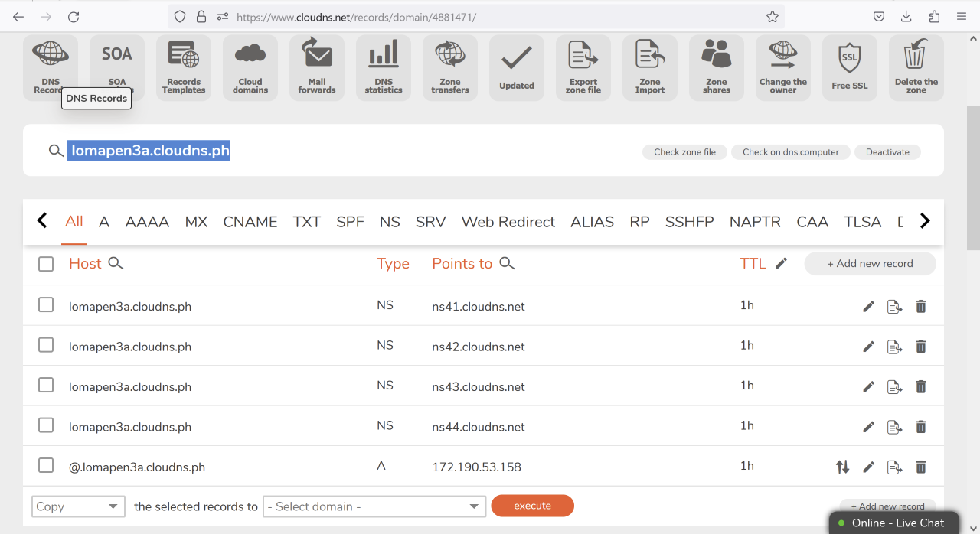Open the TXT records tab
Screen dimensions: 980x534
[306, 221]
